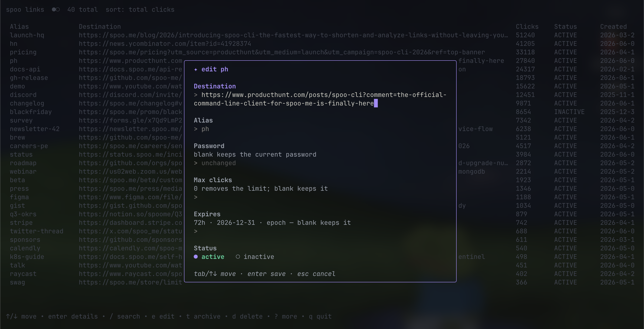This screenshot has height=329, width=644.
Task: Select the inactive status radio option
Action: pos(255,257)
